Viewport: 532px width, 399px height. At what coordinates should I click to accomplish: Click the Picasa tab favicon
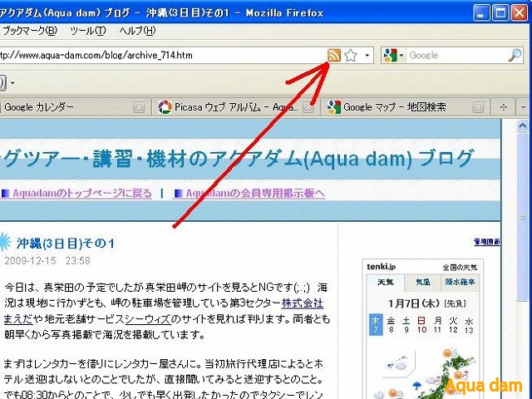(165, 107)
